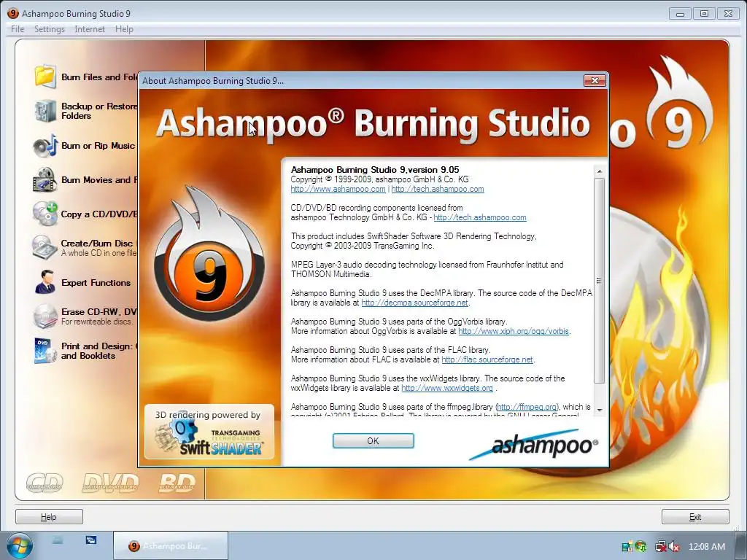Click scroll up arrow in About text

coord(600,171)
